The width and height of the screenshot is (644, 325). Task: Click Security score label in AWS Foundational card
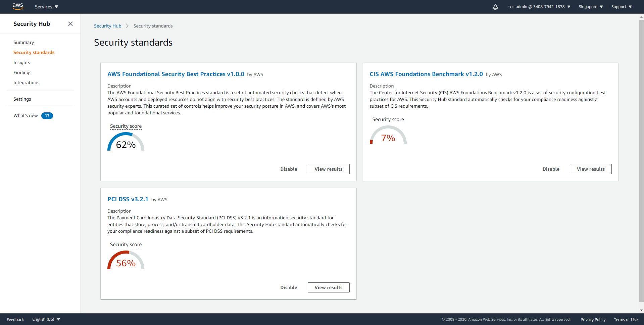click(126, 126)
